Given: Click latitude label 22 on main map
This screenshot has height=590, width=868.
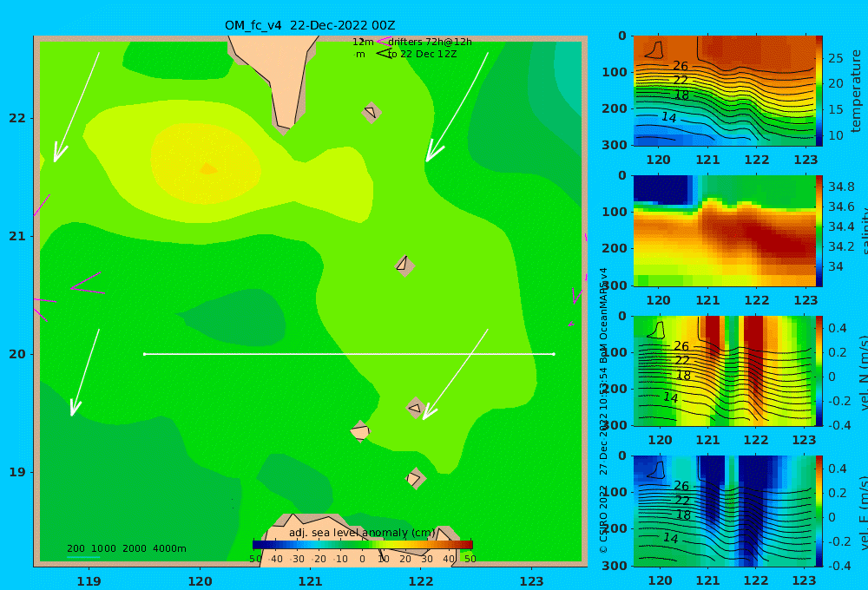Looking at the screenshot, I should click(17, 118).
